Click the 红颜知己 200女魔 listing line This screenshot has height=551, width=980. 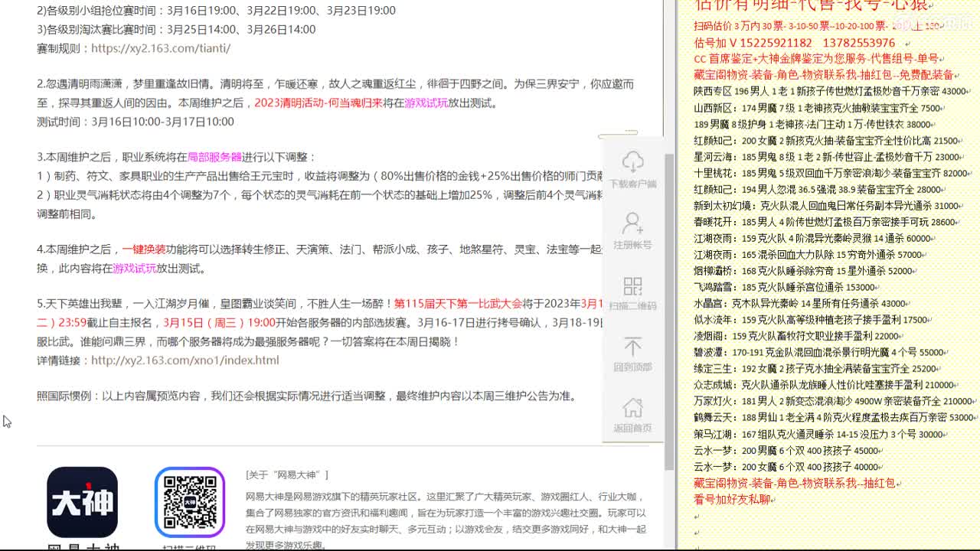point(828,141)
